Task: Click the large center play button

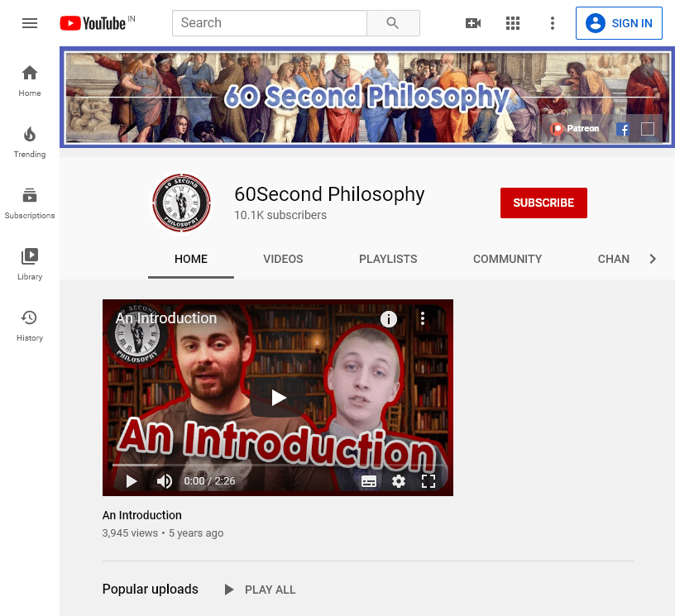Action: point(278,398)
